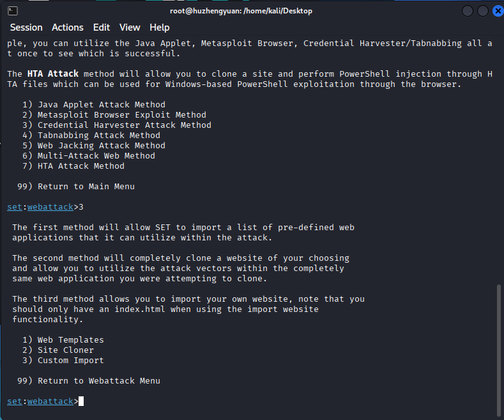Open the View menu
Image resolution: width=504 pixels, height=420 pixels.
click(130, 27)
